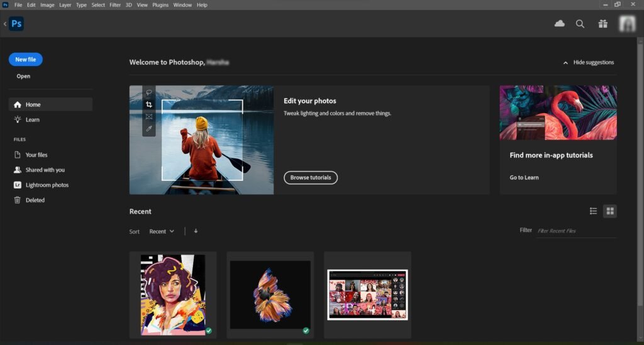This screenshot has width=644, height=345.
Task: Switch recent files to grid view
Action: (x=610, y=211)
